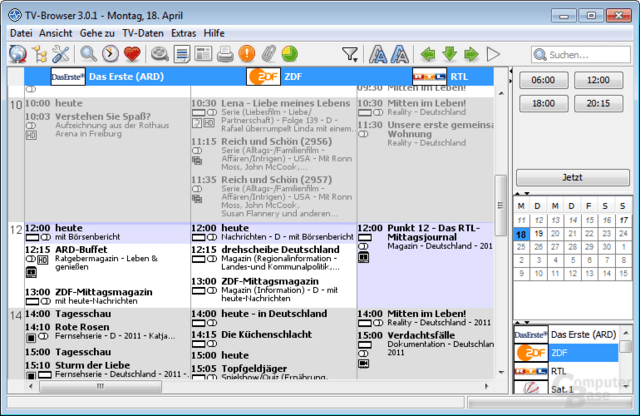The height and width of the screenshot is (416, 640).
Task: Open the Datei menu
Action: 21,33
